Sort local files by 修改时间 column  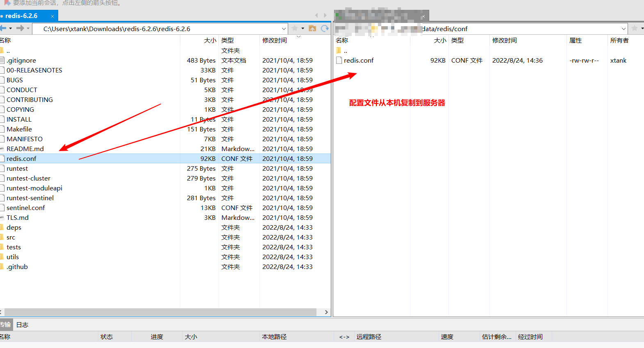pos(275,40)
